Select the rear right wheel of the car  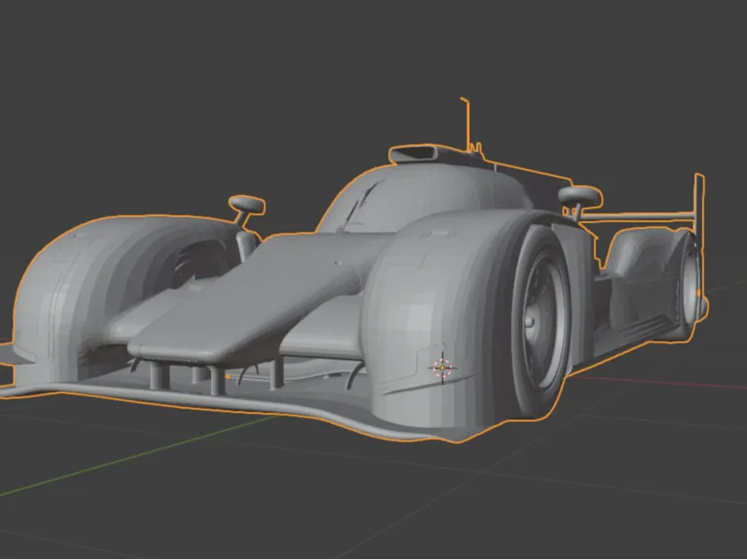689,286
